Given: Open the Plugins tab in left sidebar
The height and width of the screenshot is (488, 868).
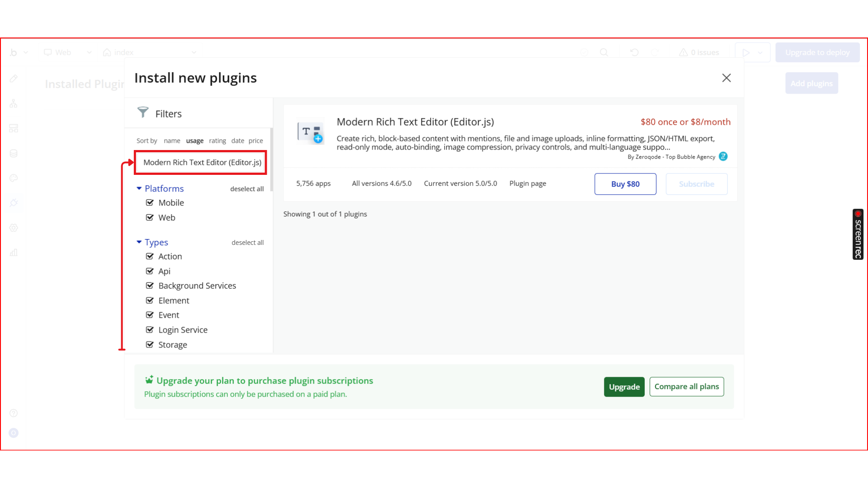Looking at the screenshot, I should coord(14,203).
